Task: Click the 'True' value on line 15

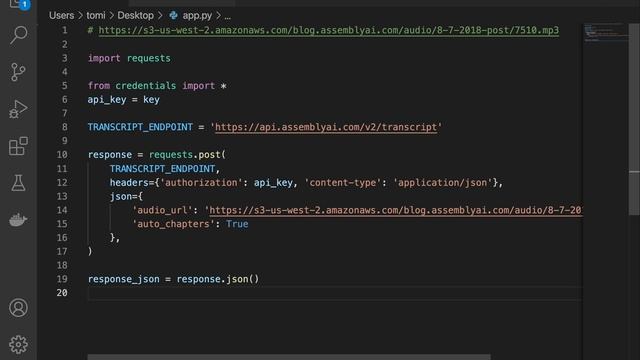Action: tap(237, 224)
